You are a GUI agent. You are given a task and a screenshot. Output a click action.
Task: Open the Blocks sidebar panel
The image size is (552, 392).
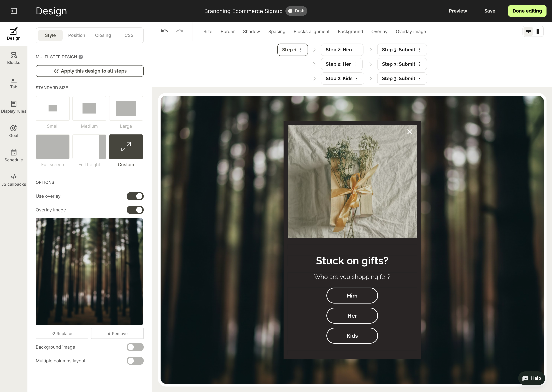tap(14, 58)
